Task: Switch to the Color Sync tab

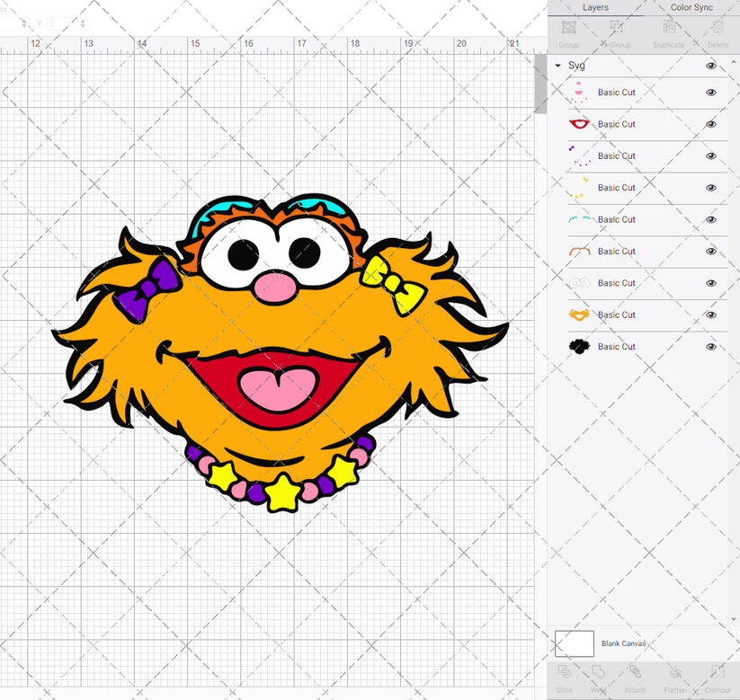Action: click(691, 7)
